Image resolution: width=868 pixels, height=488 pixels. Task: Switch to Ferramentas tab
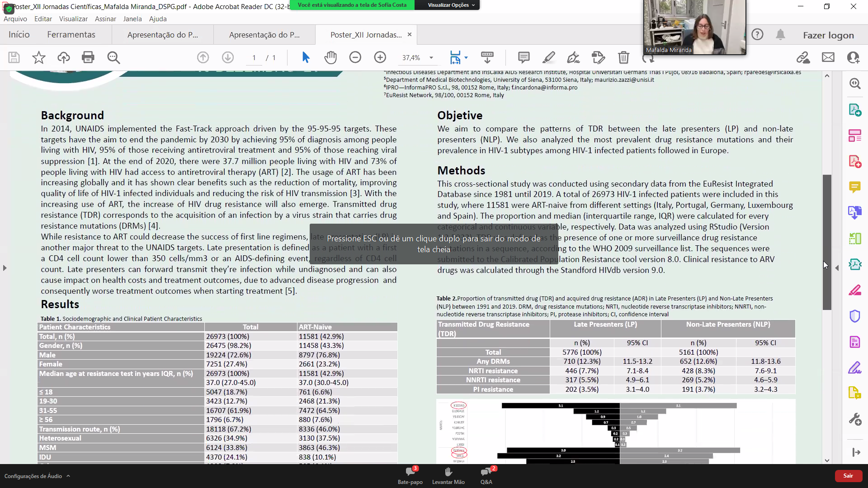click(71, 35)
